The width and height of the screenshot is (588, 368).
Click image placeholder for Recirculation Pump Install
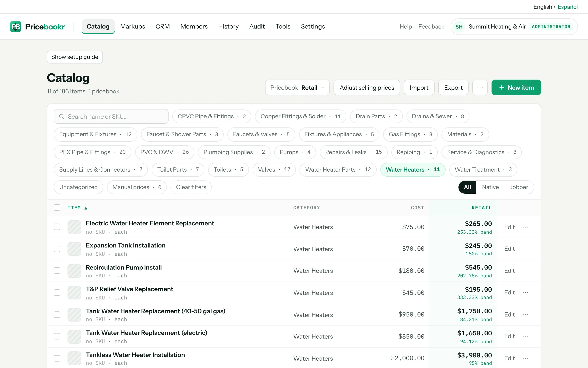[74, 271]
